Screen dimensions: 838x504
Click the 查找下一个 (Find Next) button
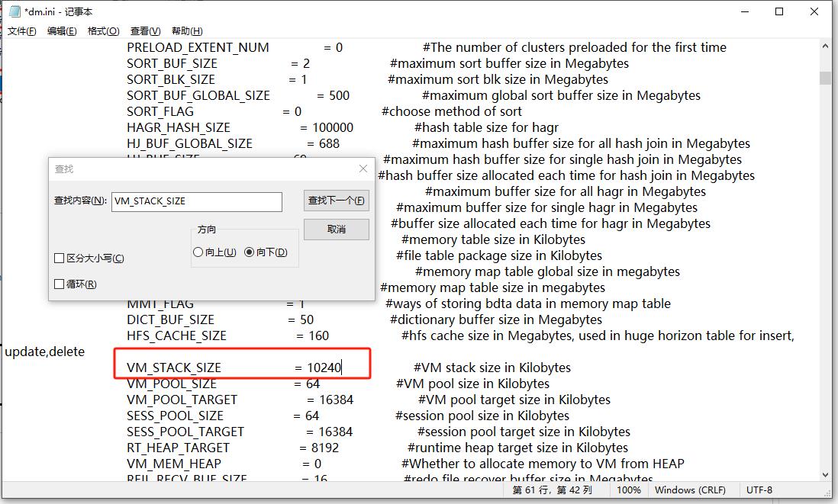[x=336, y=201]
